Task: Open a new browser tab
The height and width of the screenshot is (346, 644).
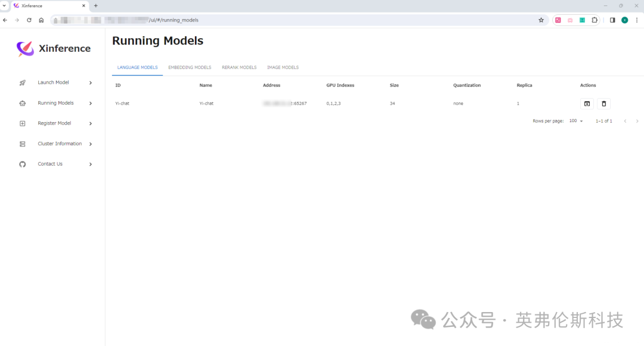Action: tap(95, 6)
